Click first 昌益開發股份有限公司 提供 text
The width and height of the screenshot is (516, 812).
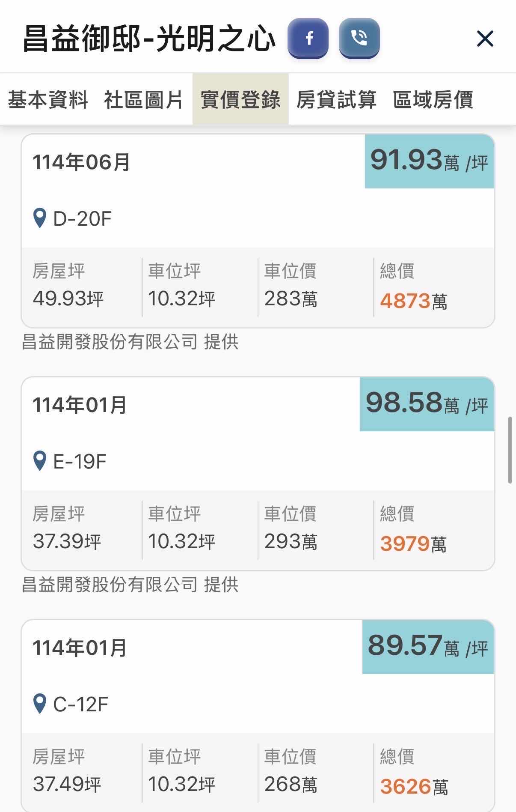tap(130, 342)
